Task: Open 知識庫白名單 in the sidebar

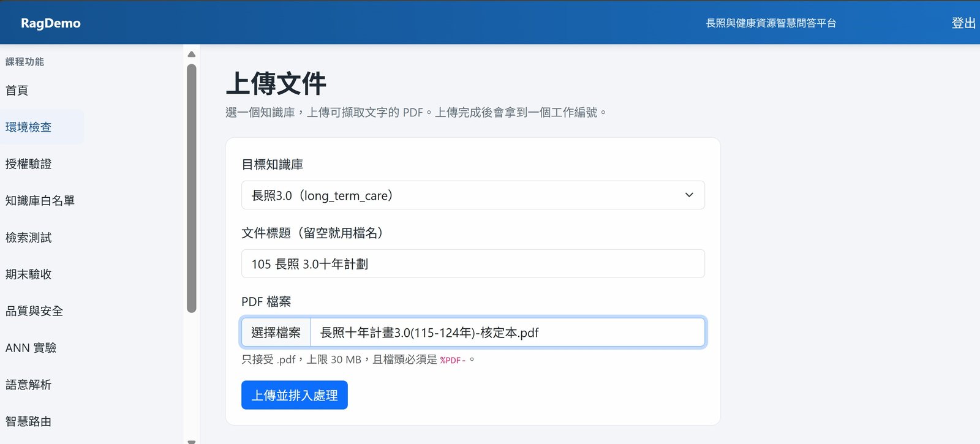Action: (x=40, y=201)
